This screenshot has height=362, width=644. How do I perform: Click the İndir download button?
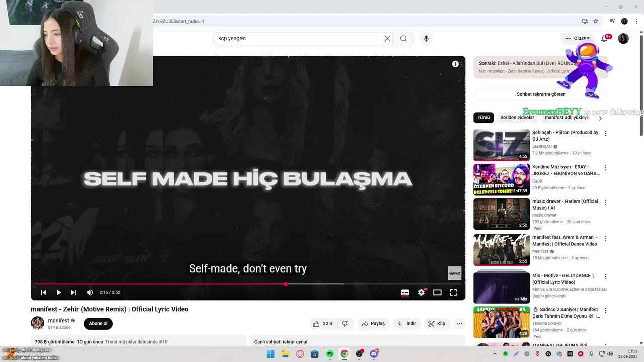click(x=407, y=324)
